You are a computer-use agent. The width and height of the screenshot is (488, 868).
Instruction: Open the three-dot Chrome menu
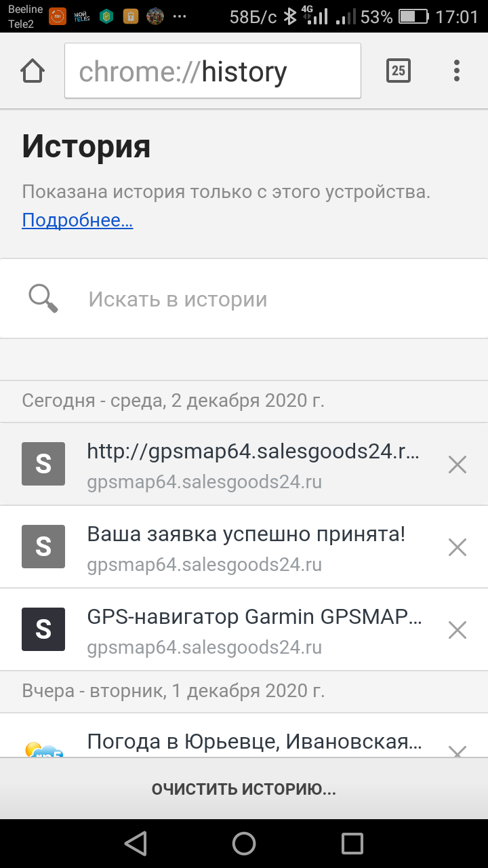tap(457, 71)
